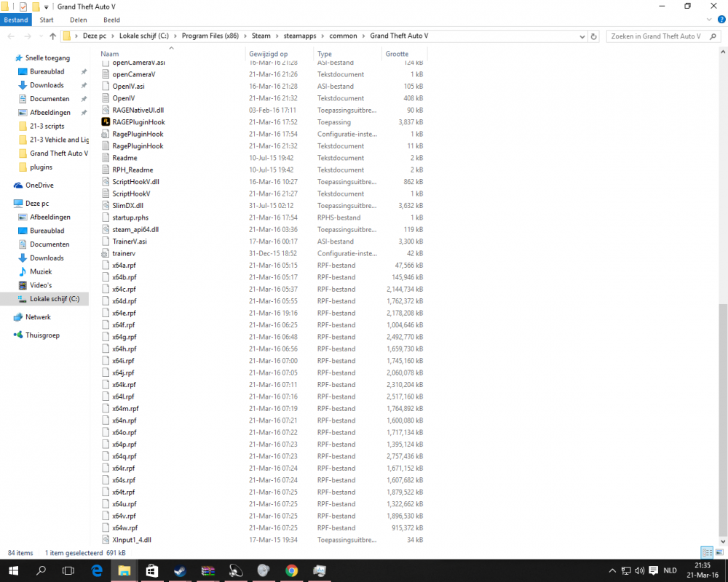Open the RAGEPluginHook application icon
The height and width of the screenshot is (582, 728).
[x=106, y=122]
